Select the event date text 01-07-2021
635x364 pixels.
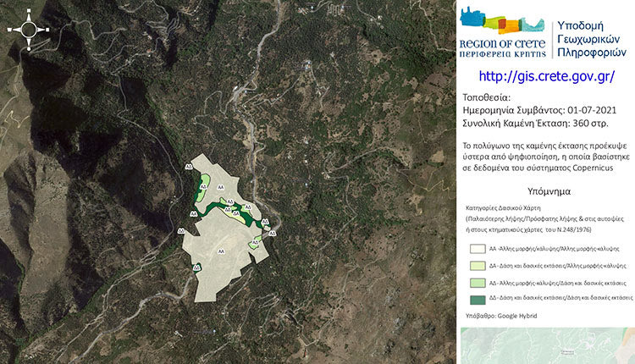click(592, 110)
